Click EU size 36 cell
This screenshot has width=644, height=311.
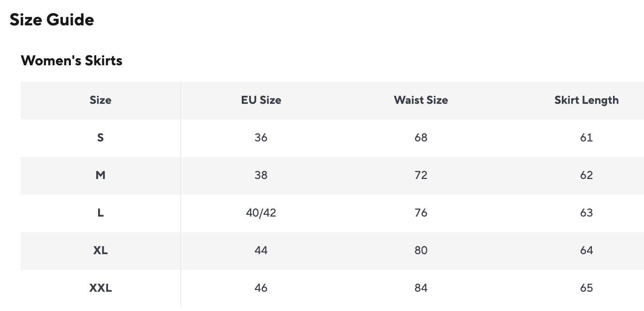coord(261,138)
